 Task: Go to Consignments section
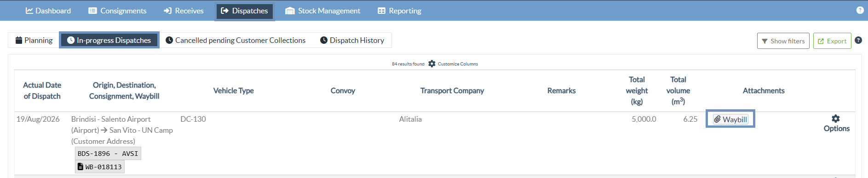pyautogui.click(x=117, y=11)
